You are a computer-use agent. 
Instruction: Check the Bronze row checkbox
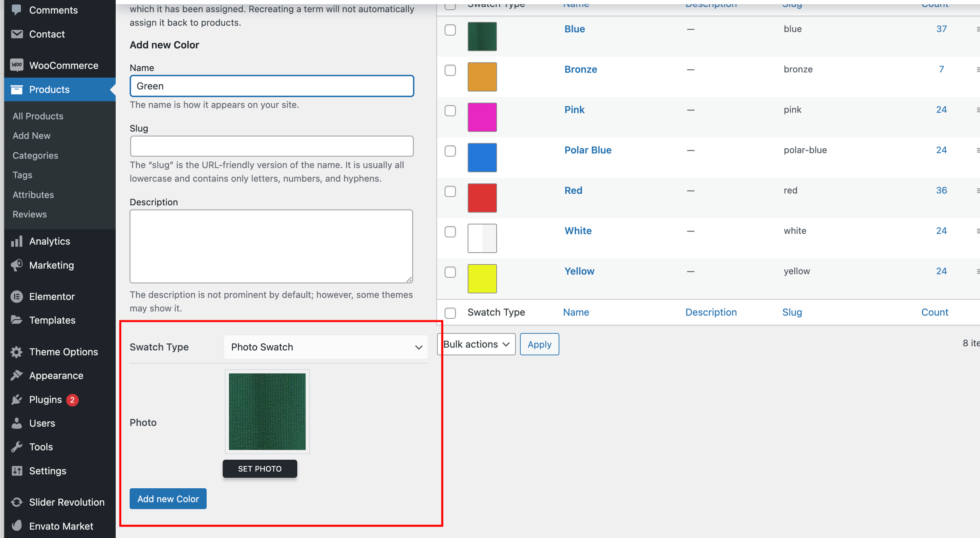coord(450,70)
